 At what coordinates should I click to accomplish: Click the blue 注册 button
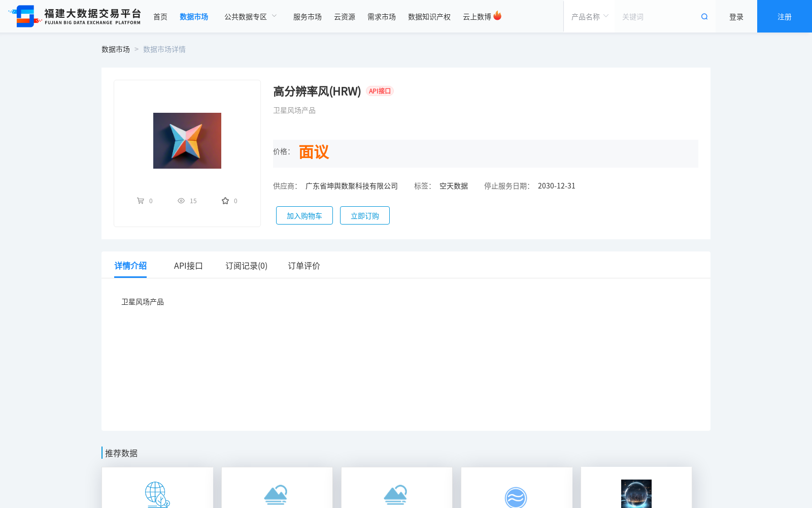coord(785,16)
